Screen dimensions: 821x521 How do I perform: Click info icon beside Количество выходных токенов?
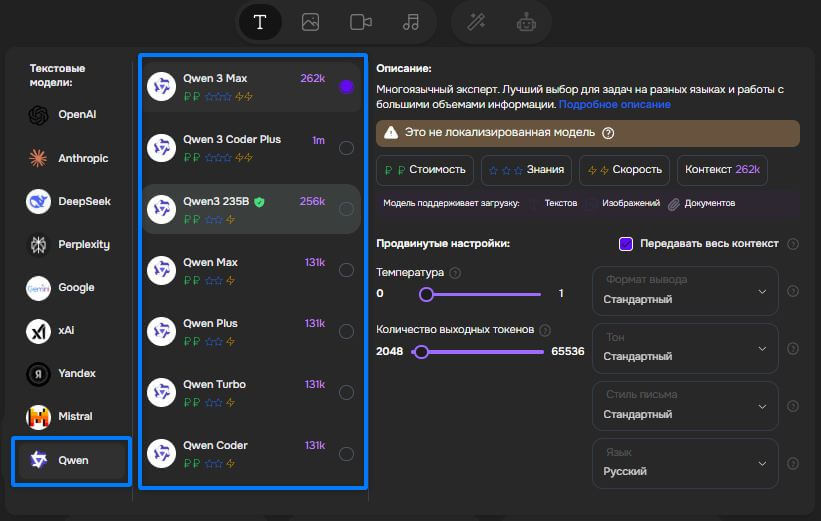[545, 330]
